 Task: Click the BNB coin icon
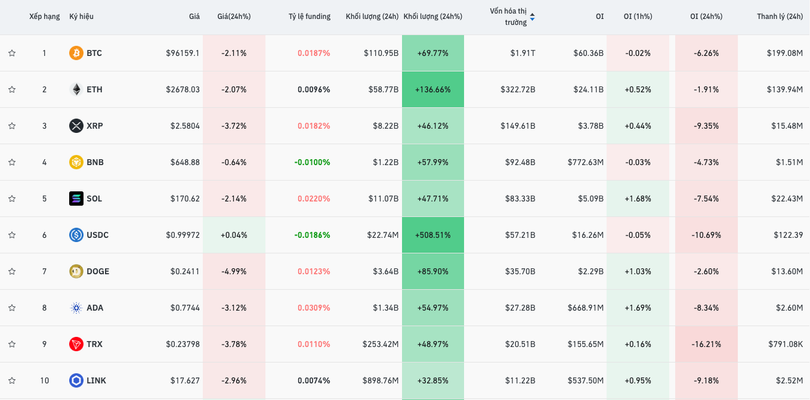(76, 162)
